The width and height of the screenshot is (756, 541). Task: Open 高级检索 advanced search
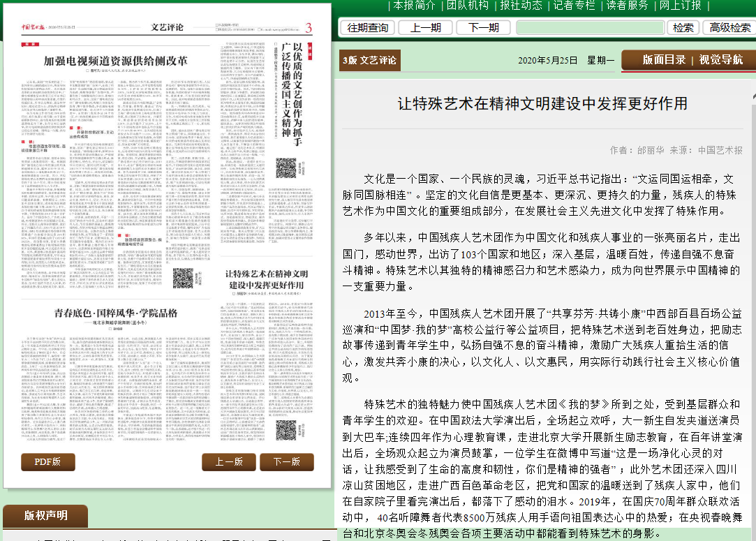coord(729,28)
